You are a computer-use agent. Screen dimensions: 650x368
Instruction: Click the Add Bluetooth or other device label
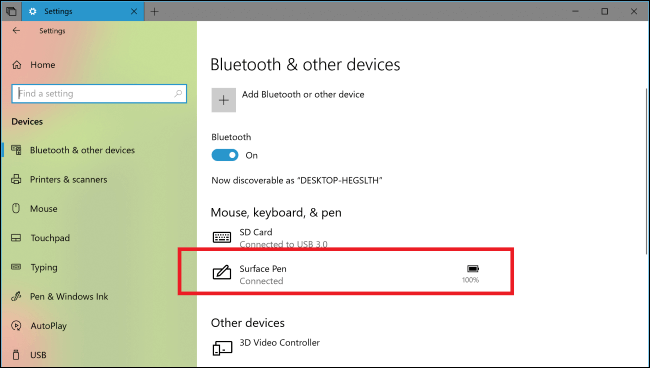(x=303, y=94)
